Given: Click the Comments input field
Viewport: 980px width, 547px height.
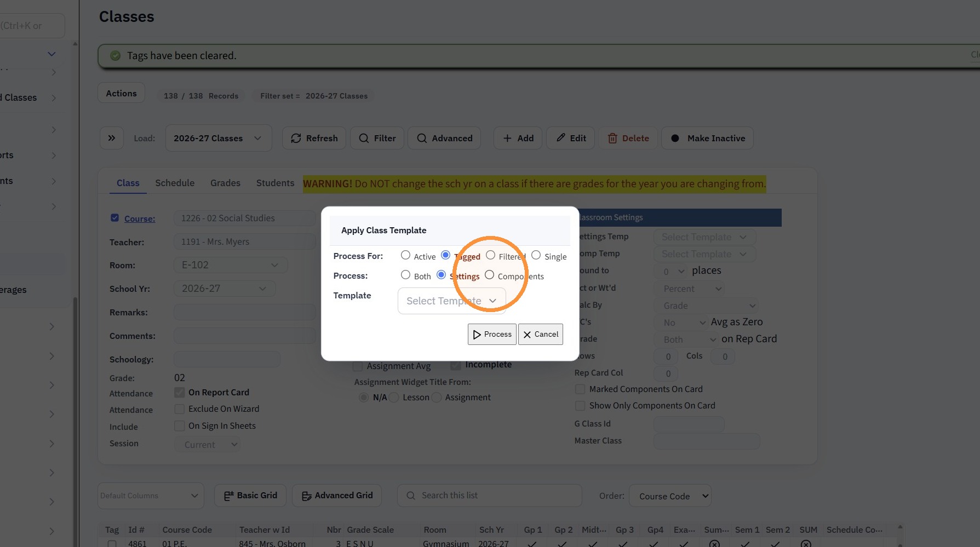Looking at the screenshot, I should (x=245, y=336).
